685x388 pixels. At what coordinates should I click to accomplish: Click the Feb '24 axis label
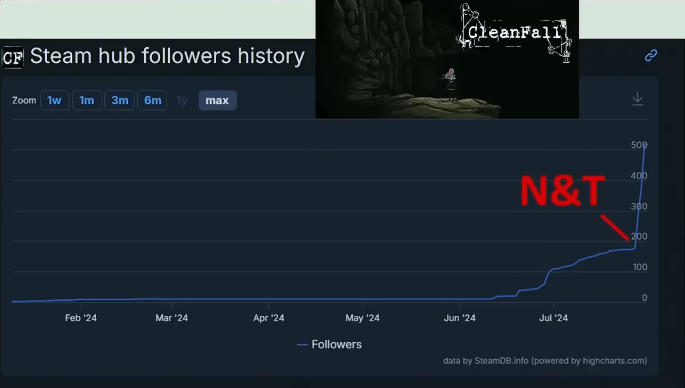tap(81, 318)
